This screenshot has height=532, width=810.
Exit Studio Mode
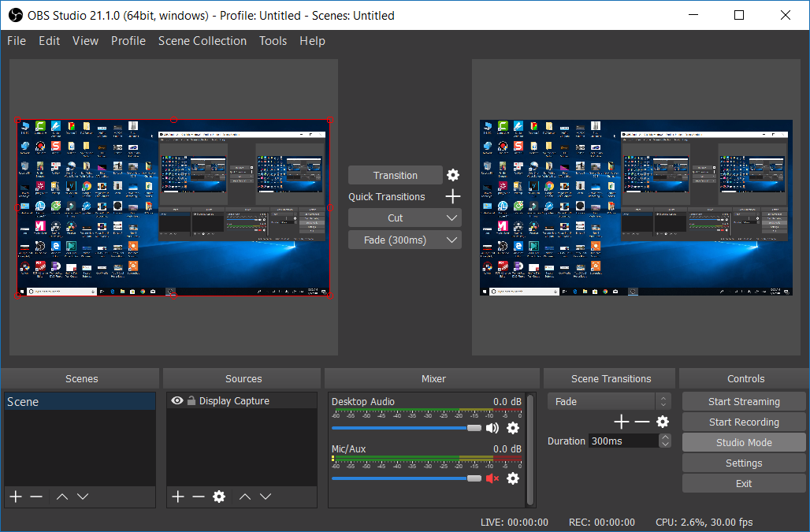[x=743, y=442]
